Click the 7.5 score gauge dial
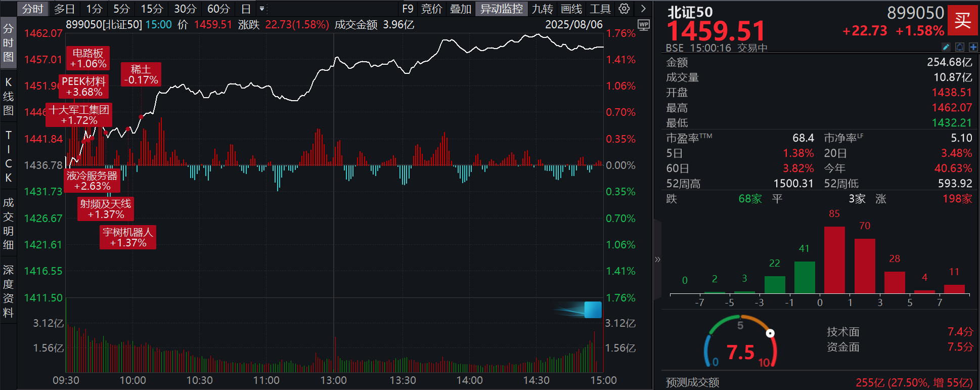This screenshot has height=390, width=980. (x=740, y=342)
